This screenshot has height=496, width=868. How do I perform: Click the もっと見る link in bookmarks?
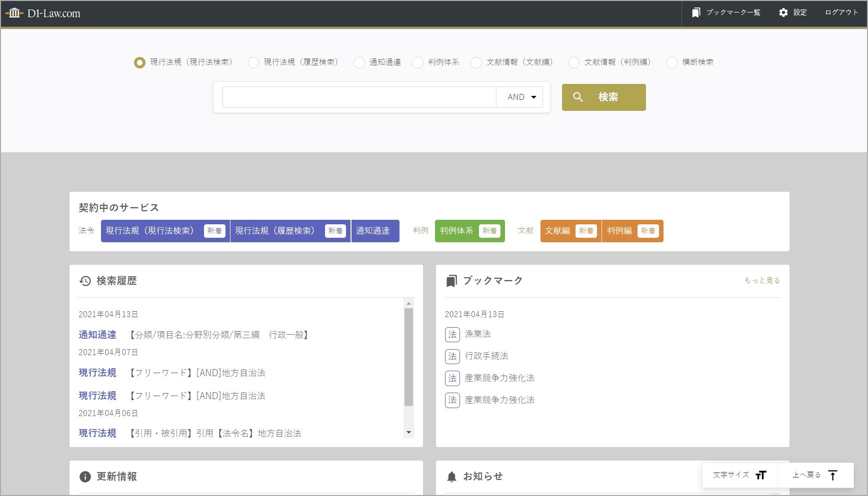pos(762,281)
